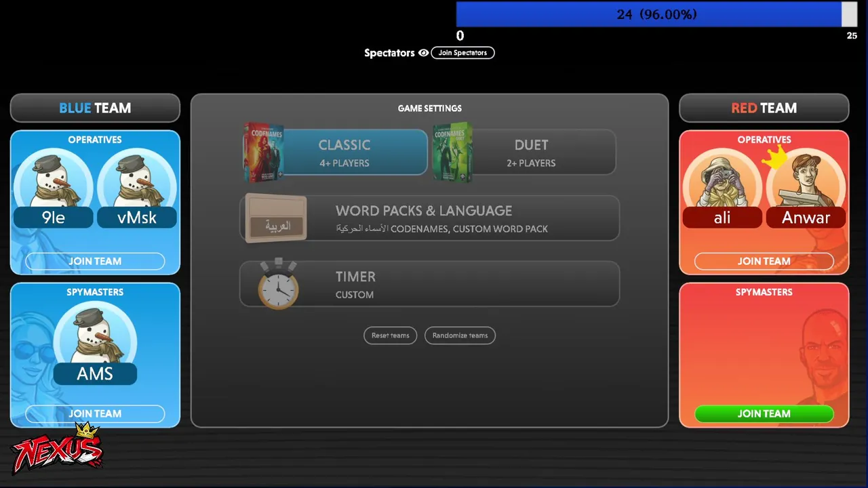
Task: Click the Reset teams button
Action: click(x=390, y=335)
